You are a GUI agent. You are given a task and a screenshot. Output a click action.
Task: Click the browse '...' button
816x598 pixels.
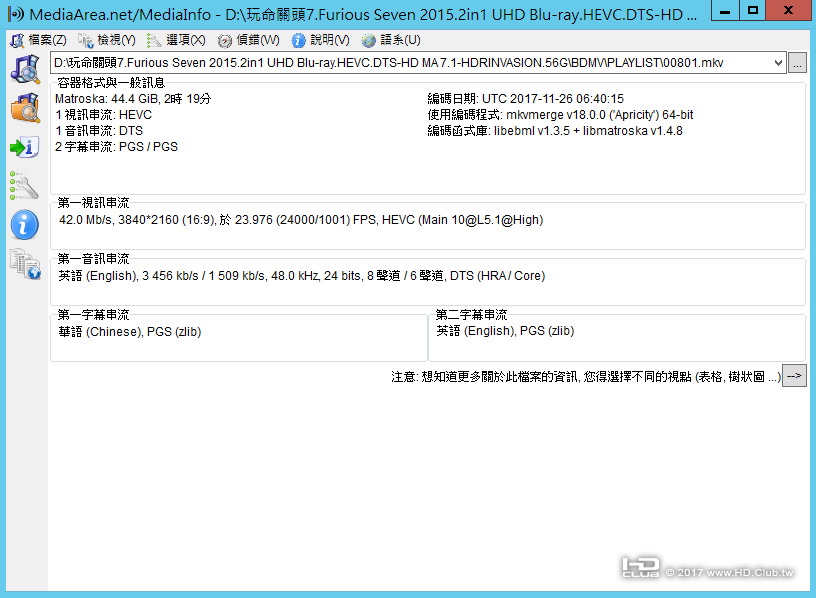click(797, 63)
